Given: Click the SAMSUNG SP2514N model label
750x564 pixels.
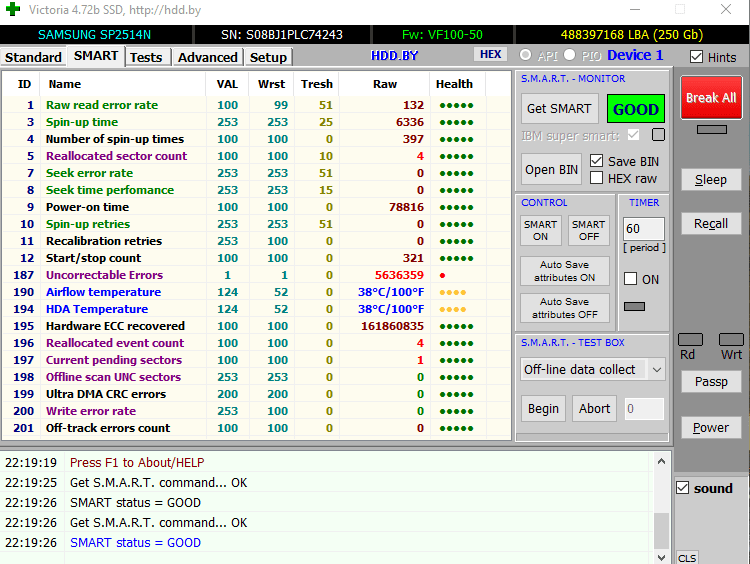Looking at the screenshot, I should coord(94,35).
